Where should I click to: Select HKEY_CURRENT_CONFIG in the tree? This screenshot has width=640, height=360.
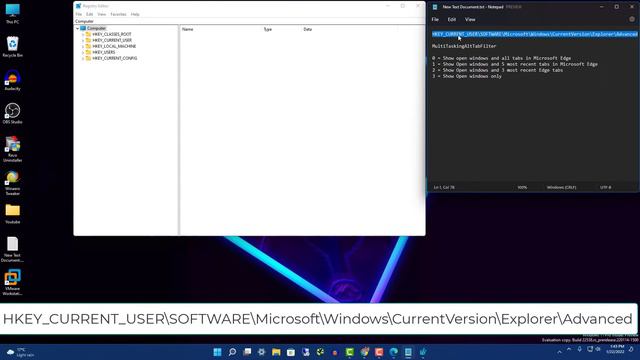coord(115,58)
